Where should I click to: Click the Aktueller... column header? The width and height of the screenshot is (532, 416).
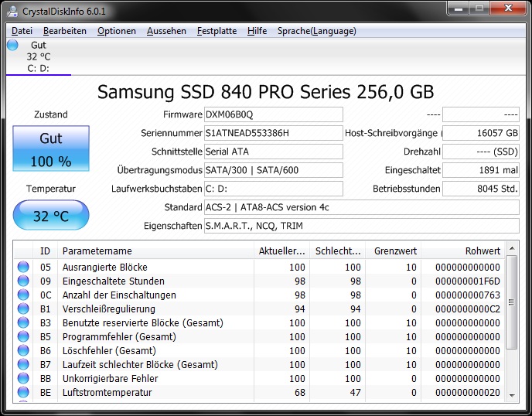point(281,251)
